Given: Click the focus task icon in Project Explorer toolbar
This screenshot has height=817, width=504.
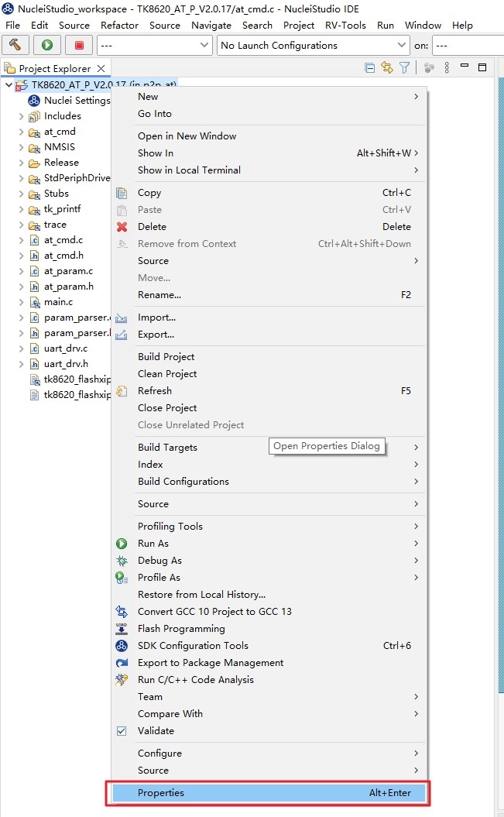Looking at the screenshot, I should click(x=429, y=67).
